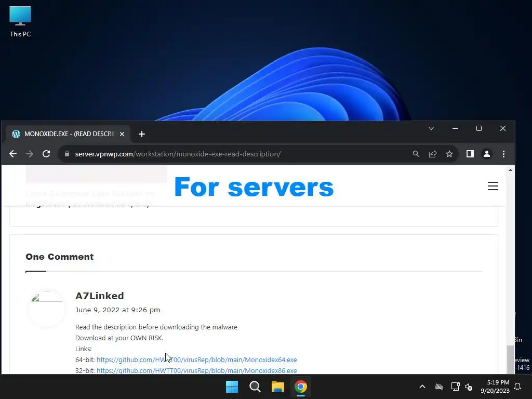The image size is (532, 399).
Task: Go back in Chrome
Action: pos(13,154)
